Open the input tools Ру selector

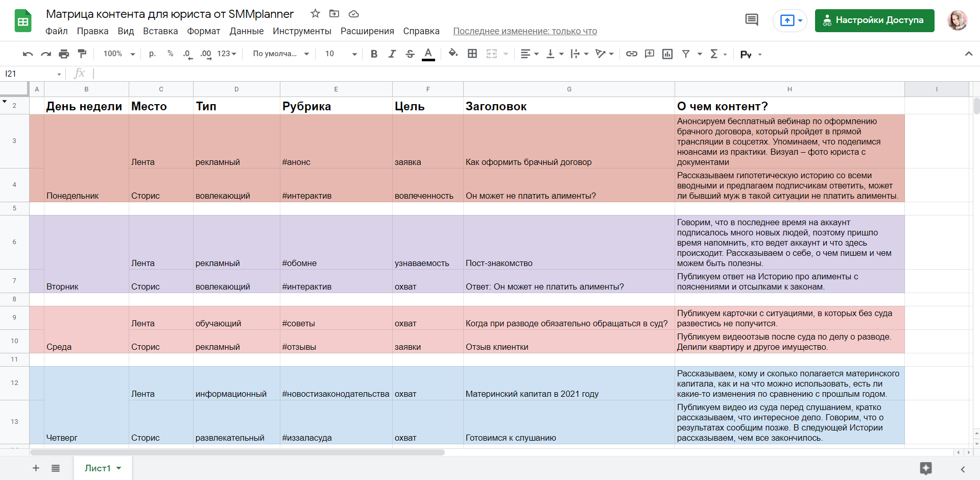[751, 54]
